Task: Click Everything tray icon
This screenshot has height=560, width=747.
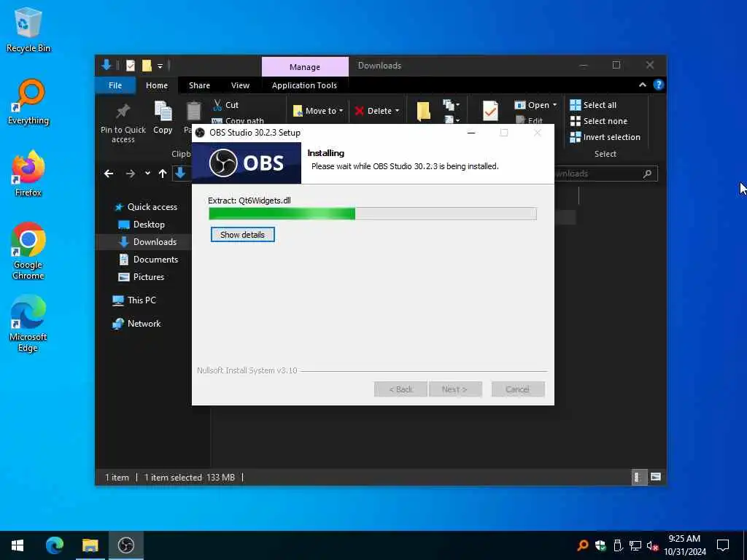Action: (x=582, y=545)
